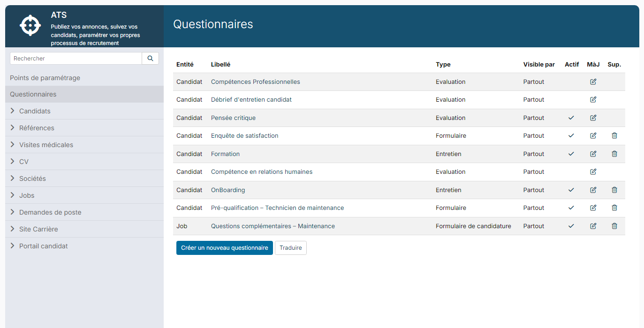Screen dimensions: 644x328
Task: Click the search magnifier icon button
Action: point(150,59)
